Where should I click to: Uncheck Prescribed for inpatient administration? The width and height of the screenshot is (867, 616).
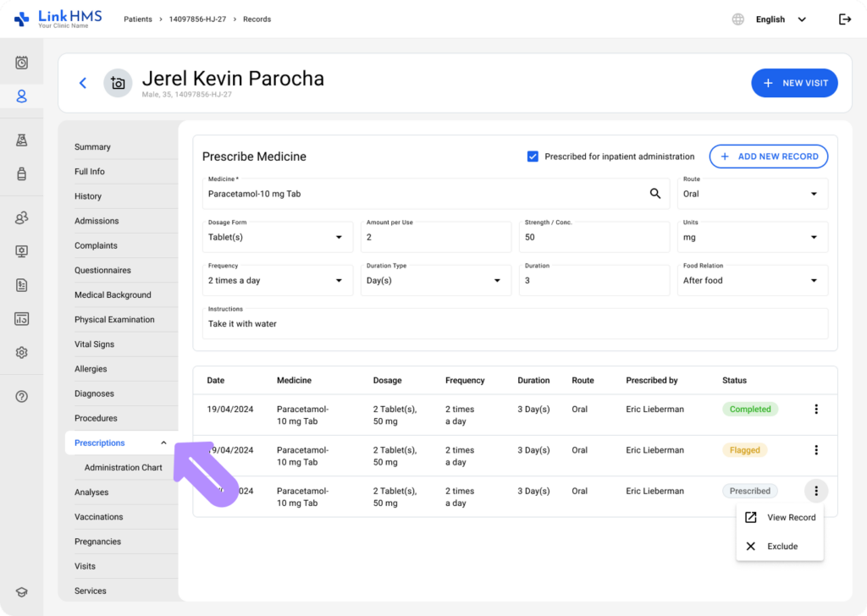point(533,157)
